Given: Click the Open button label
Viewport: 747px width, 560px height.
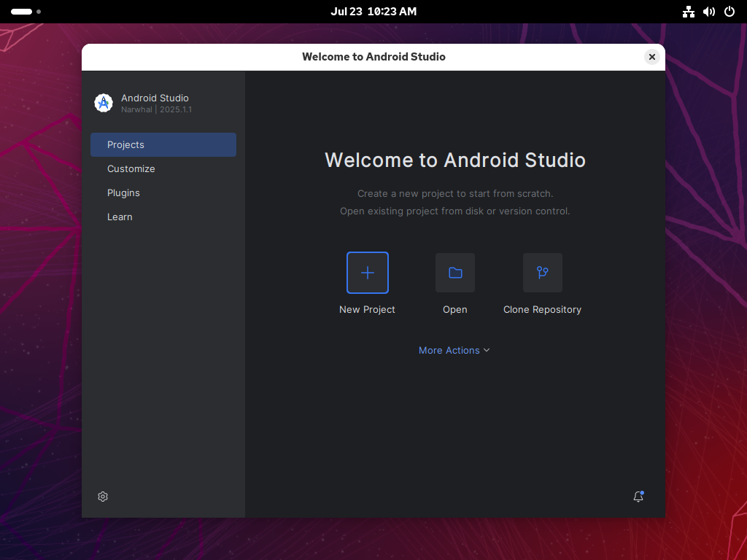Looking at the screenshot, I should tap(454, 309).
